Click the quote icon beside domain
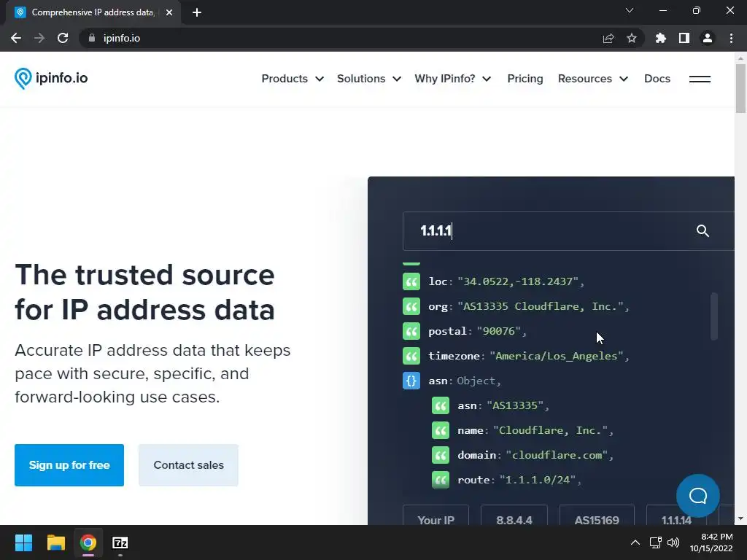This screenshot has width=747, height=560. pyautogui.click(x=441, y=455)
